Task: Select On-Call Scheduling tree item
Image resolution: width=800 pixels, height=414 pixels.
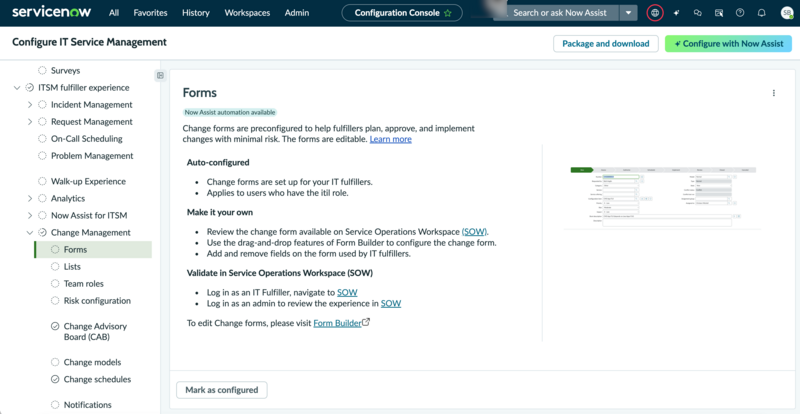Action: click(x=86, y=139)
